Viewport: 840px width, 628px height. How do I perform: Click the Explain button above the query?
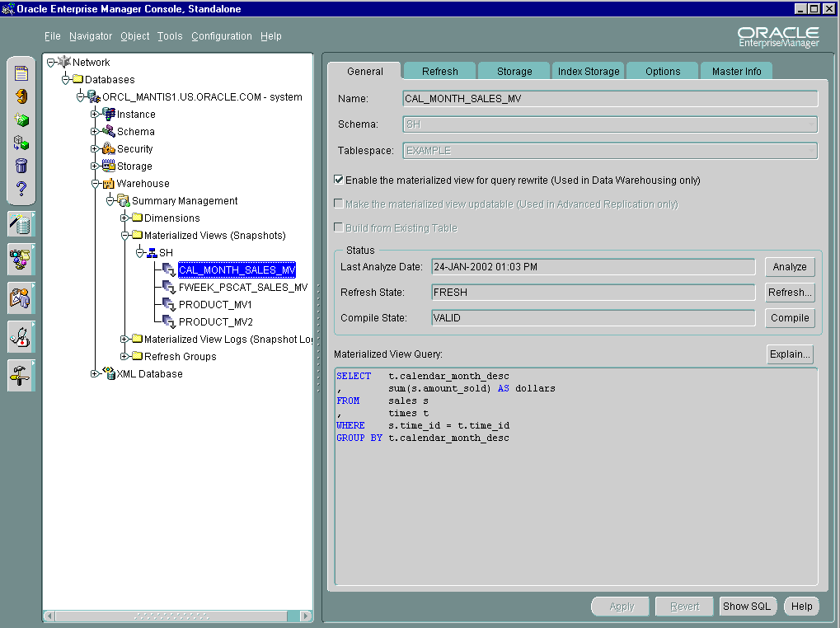point(789,354)
